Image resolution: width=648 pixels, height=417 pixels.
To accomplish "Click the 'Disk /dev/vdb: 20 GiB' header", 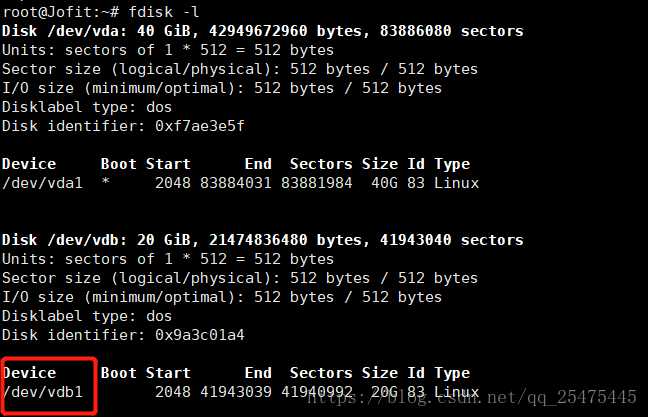I will click(99, 240).
